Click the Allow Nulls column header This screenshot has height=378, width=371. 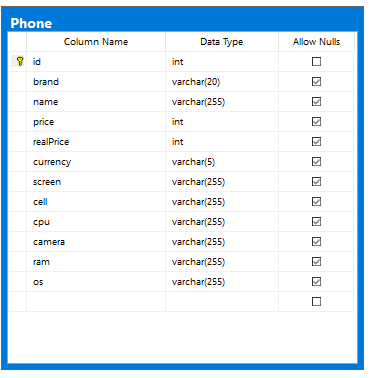(316, 42)
